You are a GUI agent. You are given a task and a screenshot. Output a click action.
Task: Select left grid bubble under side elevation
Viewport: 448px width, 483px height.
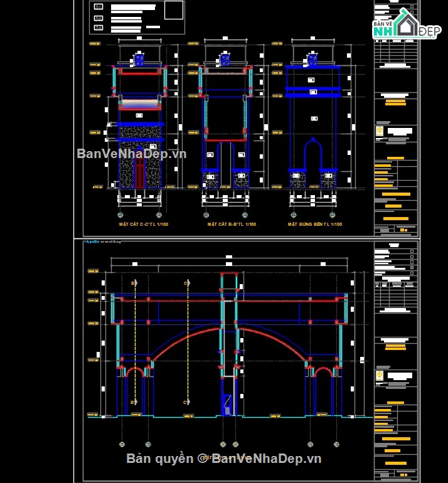294,215
